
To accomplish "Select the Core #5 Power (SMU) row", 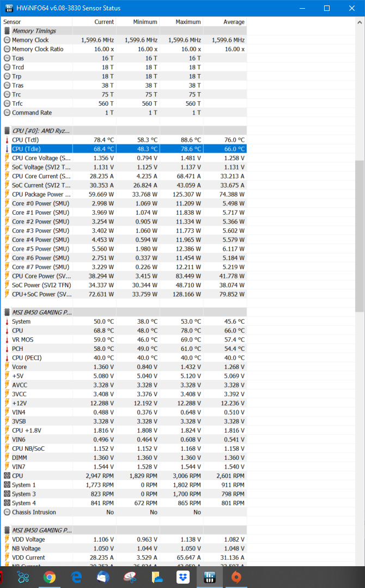I will tap(124, 248).
